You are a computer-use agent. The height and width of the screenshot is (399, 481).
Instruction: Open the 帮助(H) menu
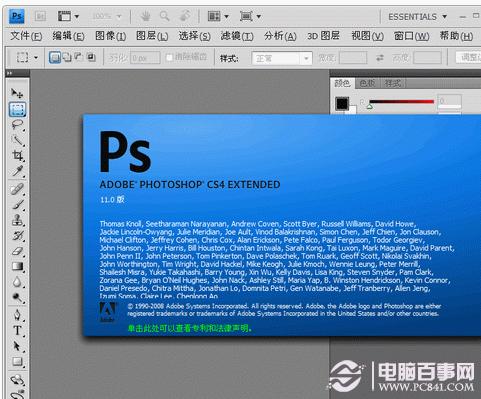tap(456, 36)
